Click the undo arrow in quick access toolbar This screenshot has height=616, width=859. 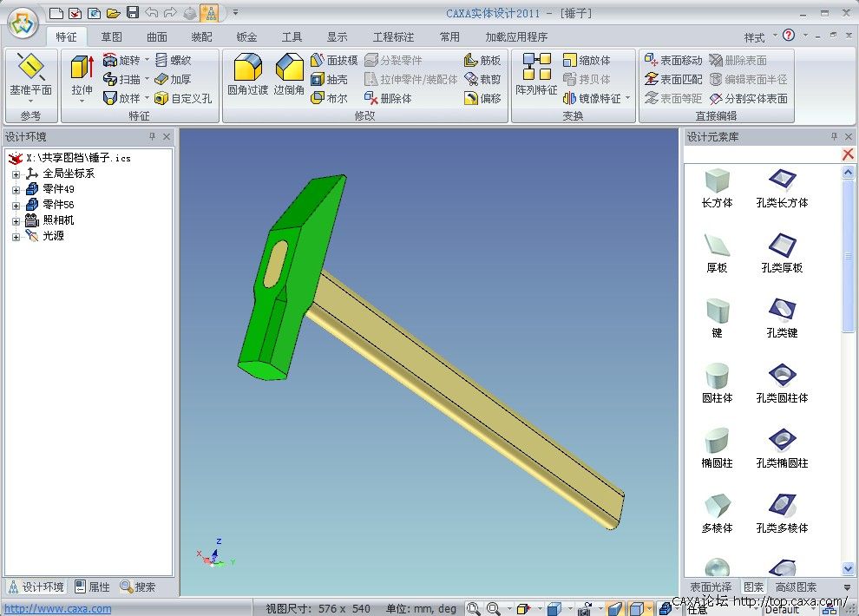pos(152,13)
